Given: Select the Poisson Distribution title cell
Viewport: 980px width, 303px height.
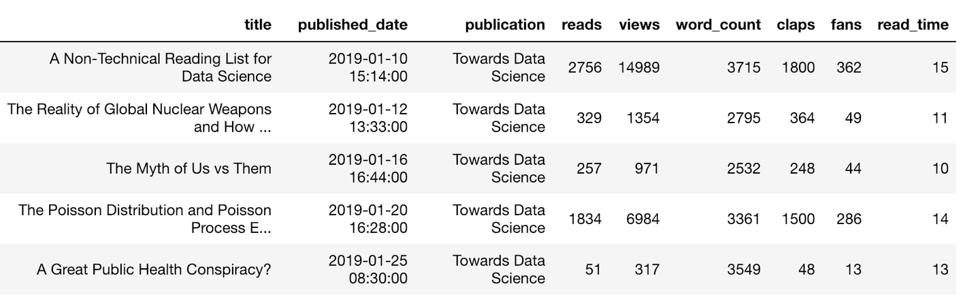Looking at the screenshot, I should pos(145,219).
